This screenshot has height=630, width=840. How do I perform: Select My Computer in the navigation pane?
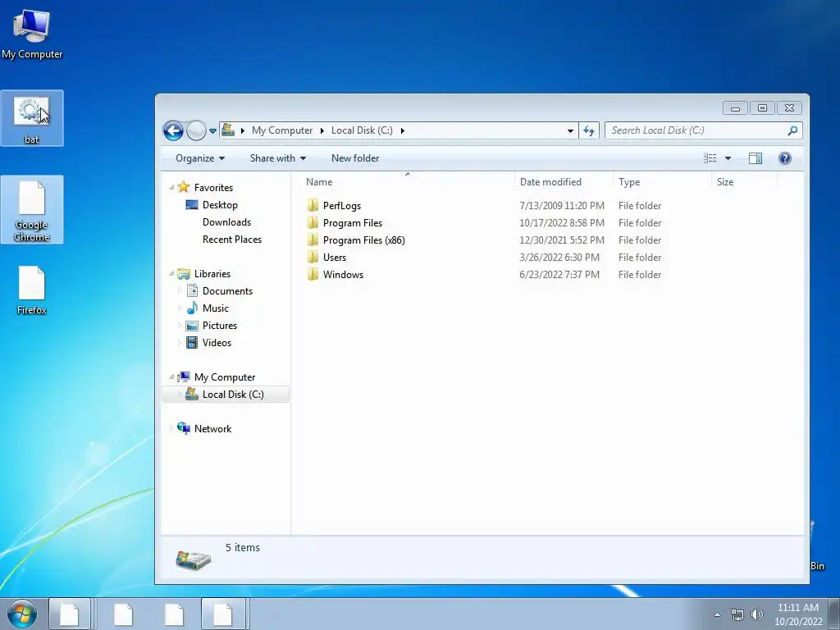pos(225,377)
